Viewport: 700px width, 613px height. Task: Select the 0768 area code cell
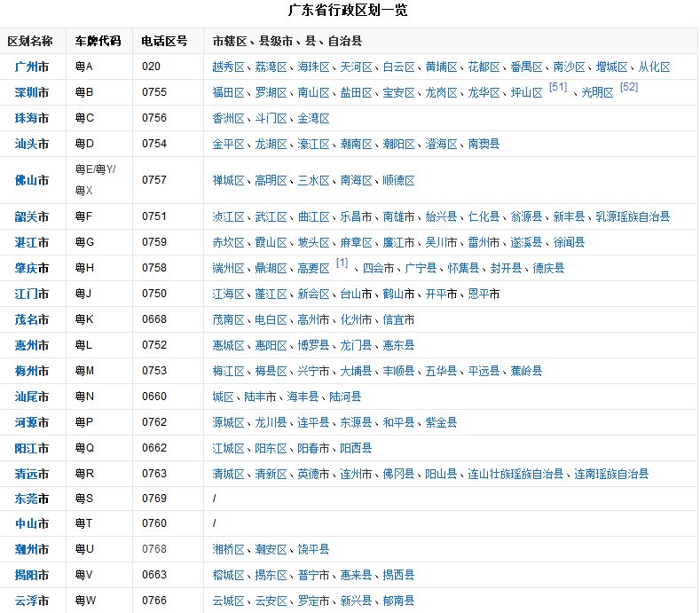pos(168,549)
